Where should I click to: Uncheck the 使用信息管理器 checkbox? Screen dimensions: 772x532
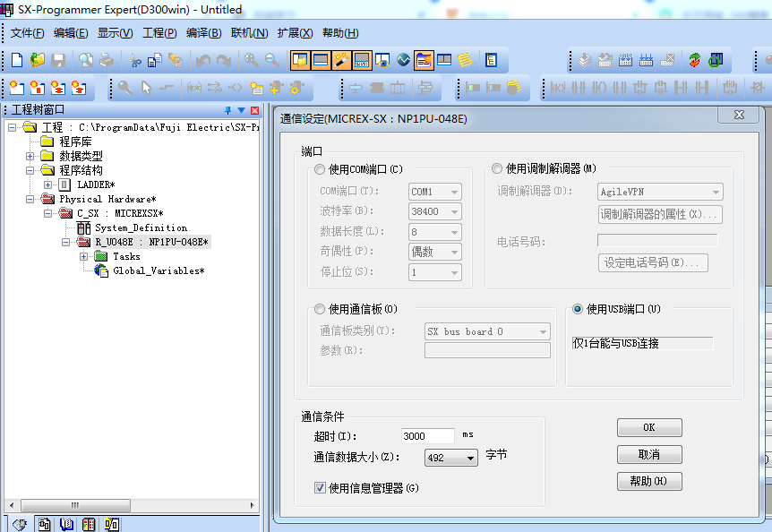(x=320, y=488)
